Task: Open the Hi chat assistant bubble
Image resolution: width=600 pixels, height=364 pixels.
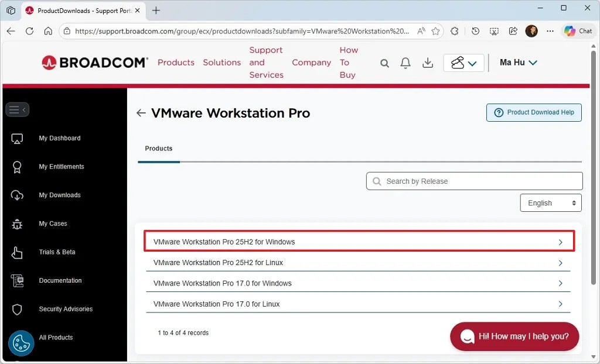Action: pos(514,336)
